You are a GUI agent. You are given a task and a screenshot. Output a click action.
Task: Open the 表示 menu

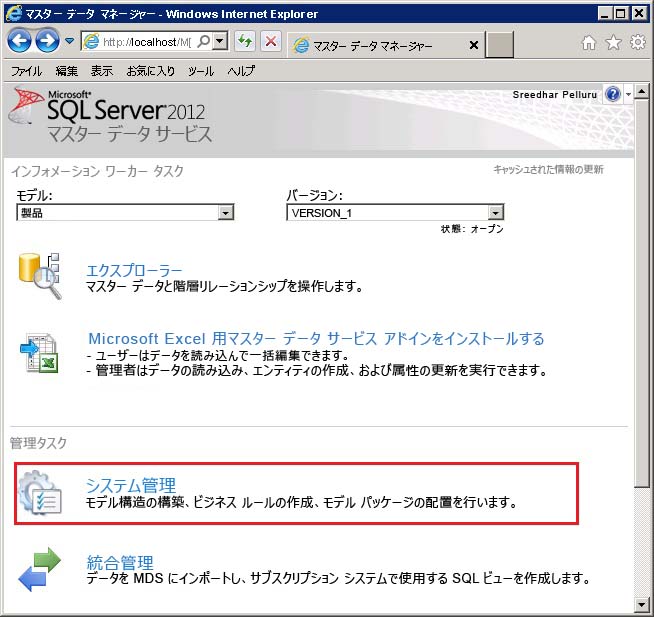coord(102,71)
